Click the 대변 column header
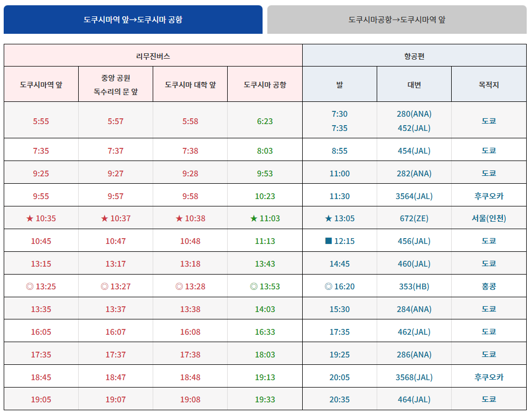The width and height of the screenshot is (532, 415). (413, 83)
